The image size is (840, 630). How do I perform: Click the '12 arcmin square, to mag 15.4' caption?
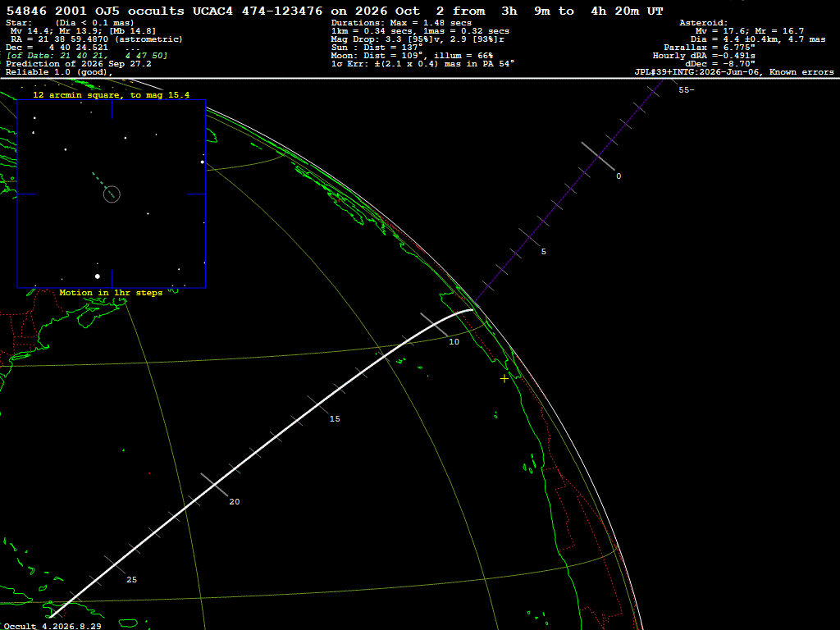[112, 95]
